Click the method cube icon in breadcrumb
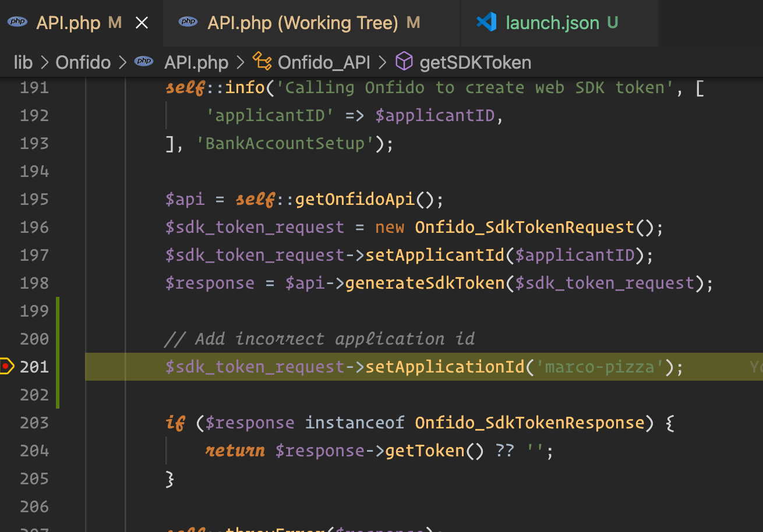This screenshot has height=532, width=763. (x=404, y=61)
